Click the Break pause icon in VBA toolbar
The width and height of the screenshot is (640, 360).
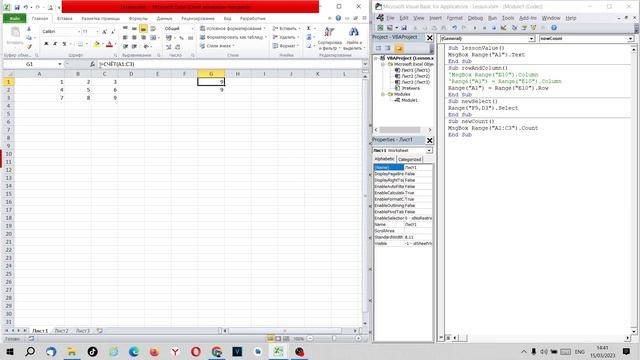484,28
